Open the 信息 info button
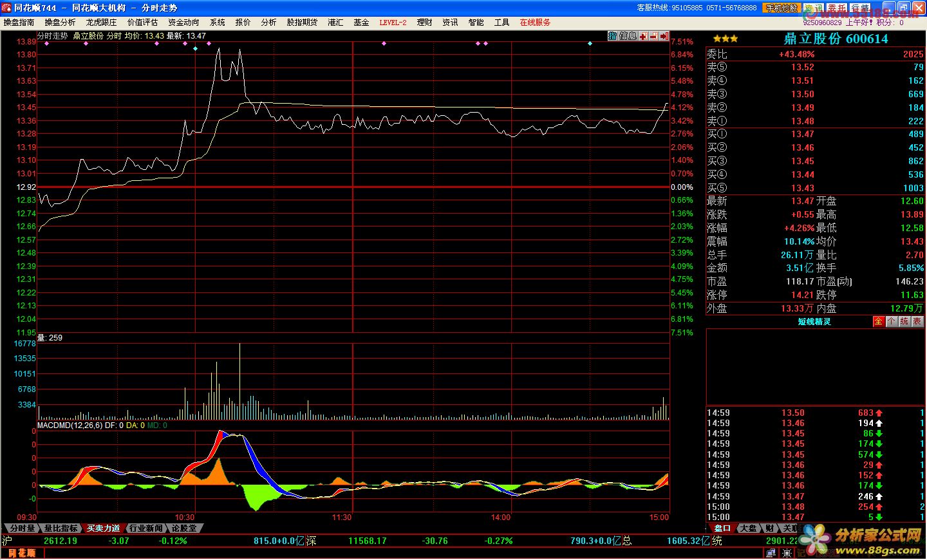The width and height of the screenshot is (927, 560). pos(628,36)
